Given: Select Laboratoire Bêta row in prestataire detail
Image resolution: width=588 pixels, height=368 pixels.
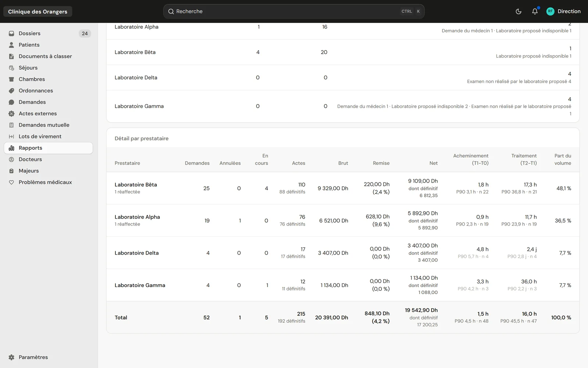Looking at the screenshot, I should coord(343,188).
